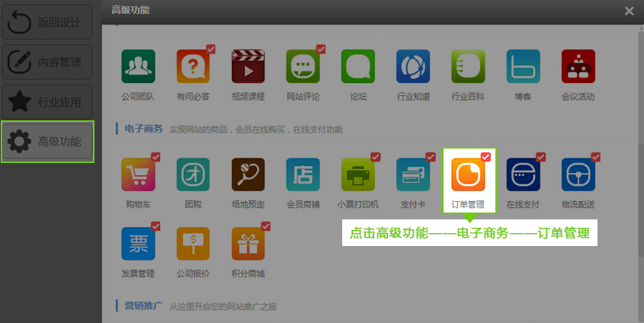Click the 高级功能 dialog title
The height and width of the screenshot is (323, 644).
coord(130,10)
